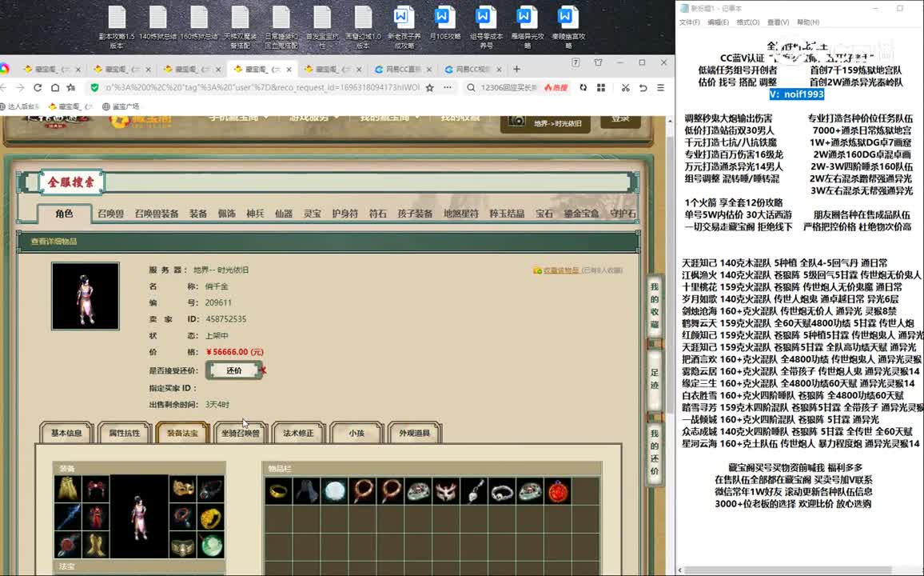The width and height of the screenshot is (924, 576).
Task: Click the blue spear weapon in equipment panel
Action: coord(68,517)
